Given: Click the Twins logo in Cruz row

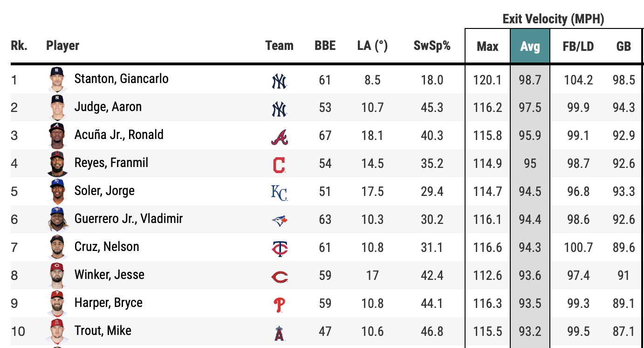Looking at the screenshot, I should [279, 249].
